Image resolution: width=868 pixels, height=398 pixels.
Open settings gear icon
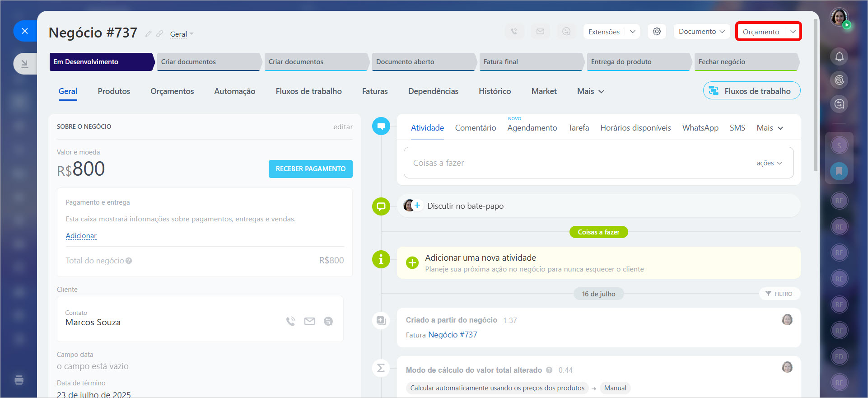657,32
